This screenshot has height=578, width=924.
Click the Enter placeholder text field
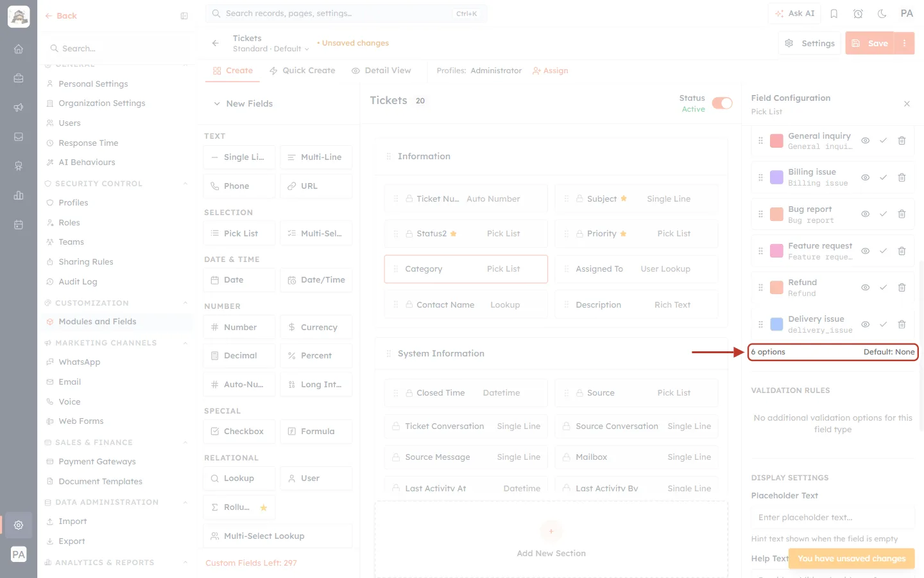click(832, 518)
